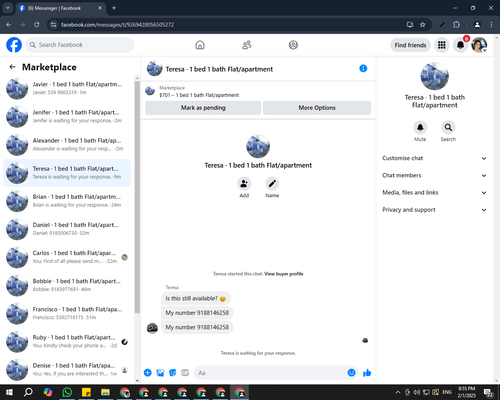The height and width of the screenshot is (400, 500).
Task: Mute conversation with bell icon
Action: point(420,127)
